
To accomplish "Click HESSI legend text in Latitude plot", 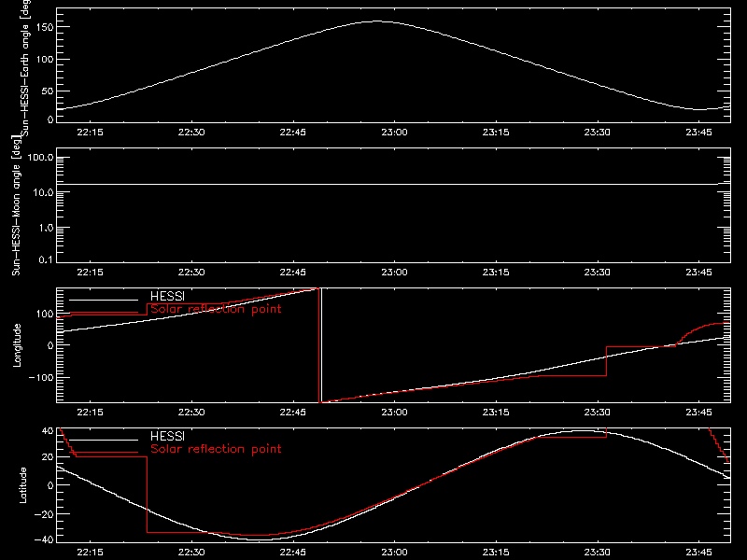I will (x=167, y=436).
